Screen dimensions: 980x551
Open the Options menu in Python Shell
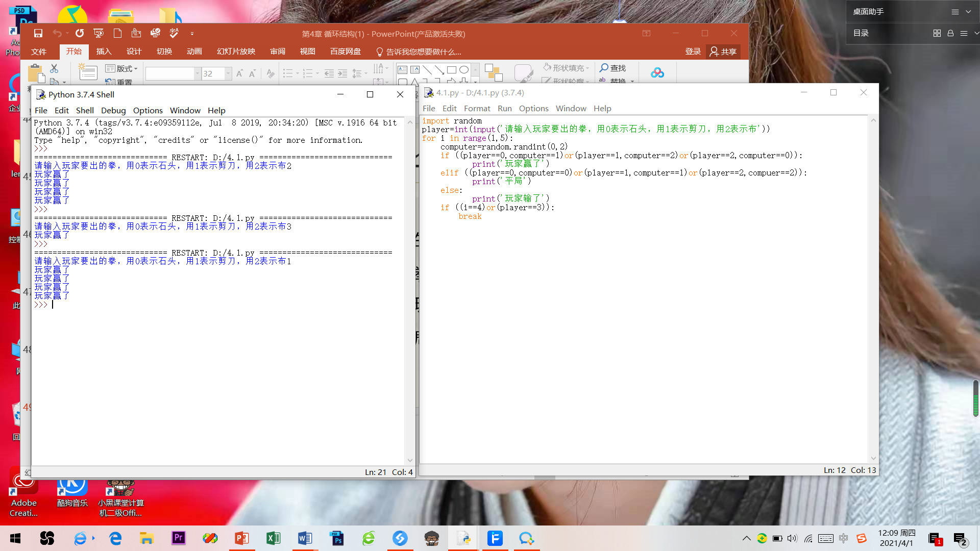coord(148,110)
